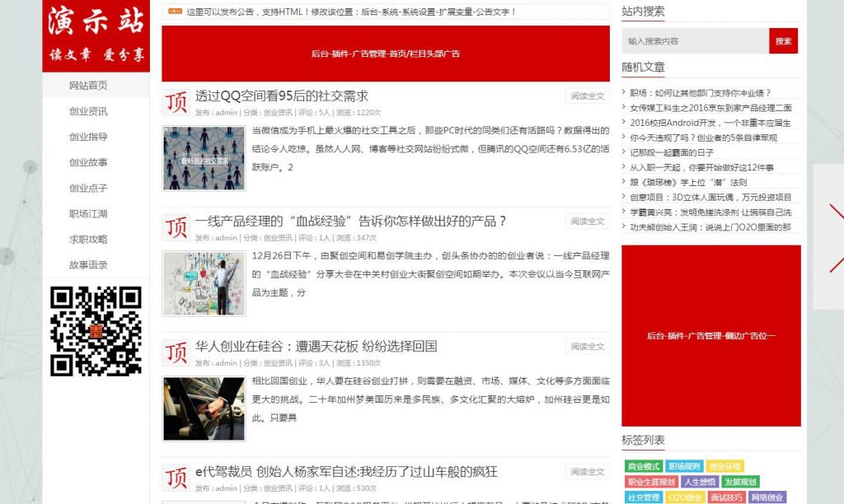Click the 顶 badge beside e代驾裁员 article
The image size is (844, 504).
point(176,478)
